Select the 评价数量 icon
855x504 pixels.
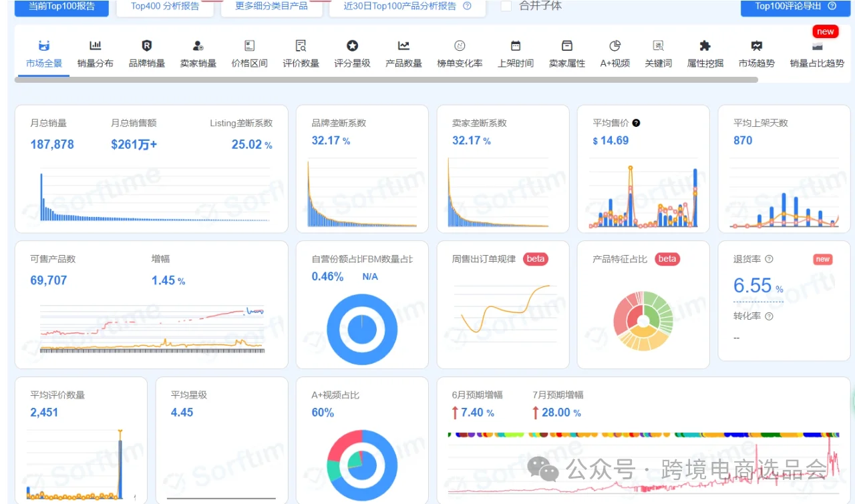click(301, 46)
